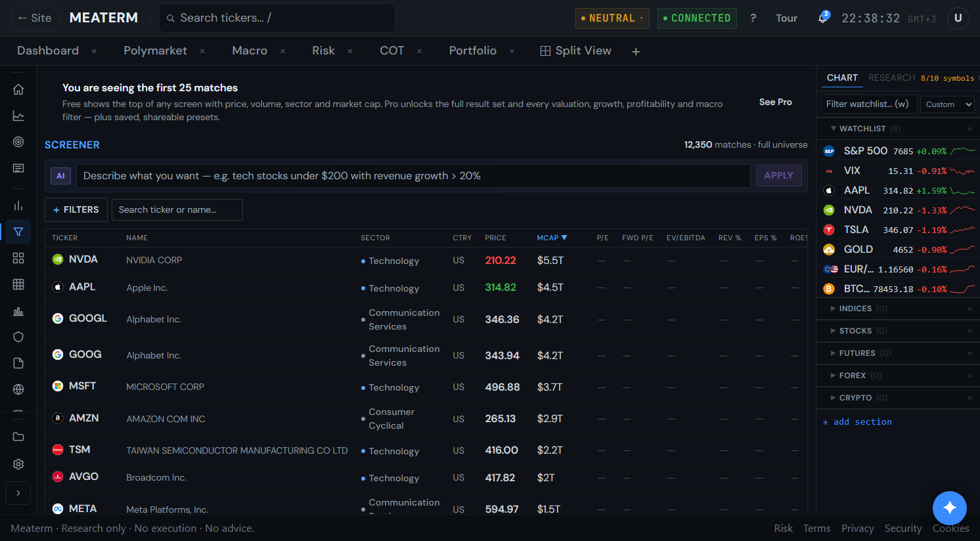
Task: Click the user avatar U
Action: tap(958, 18)
